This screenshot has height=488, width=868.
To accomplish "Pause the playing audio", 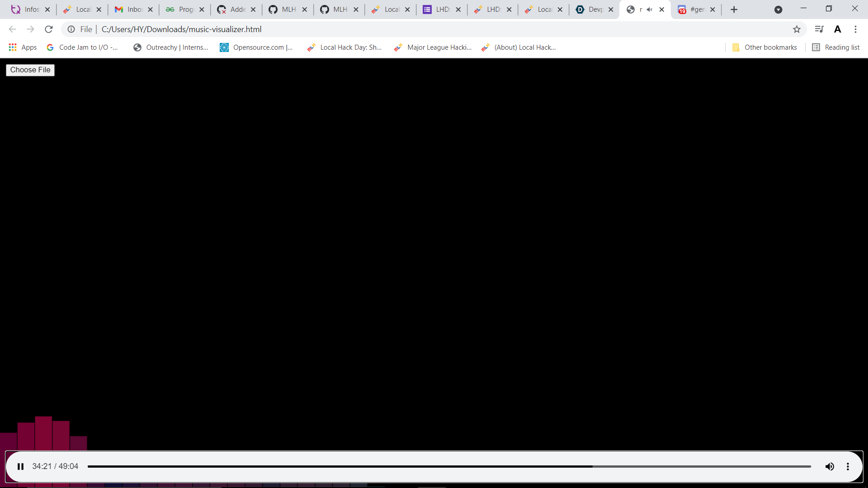I will (20, 466).
